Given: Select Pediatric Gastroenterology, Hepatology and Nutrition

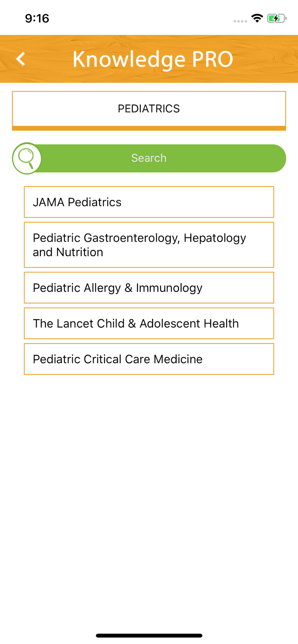Looking at the screenshot, I should tap(149, 245).
